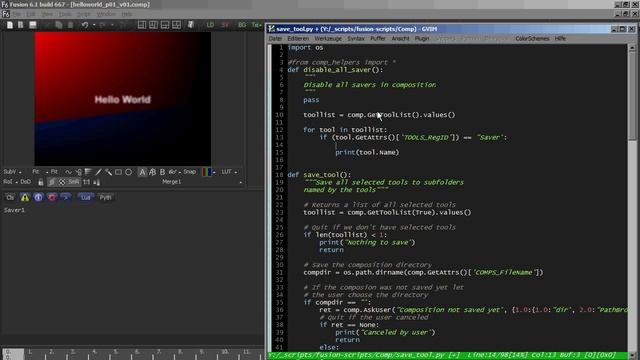Image resolution: width=640 pixels, height=360 pixels.
Task: Click the gradient bars icon in viewer toolbar
Action: (x=88, y=172)
